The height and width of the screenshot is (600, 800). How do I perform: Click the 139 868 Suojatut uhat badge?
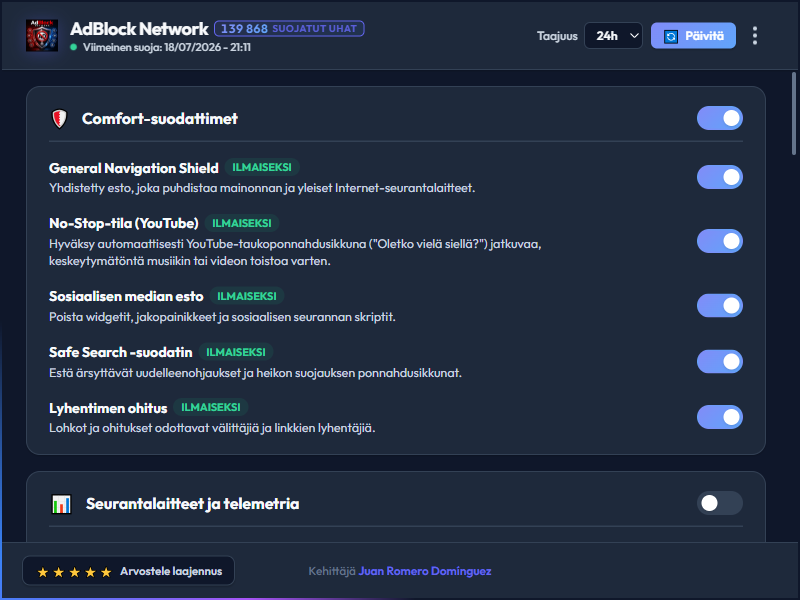tap(289, 29)
